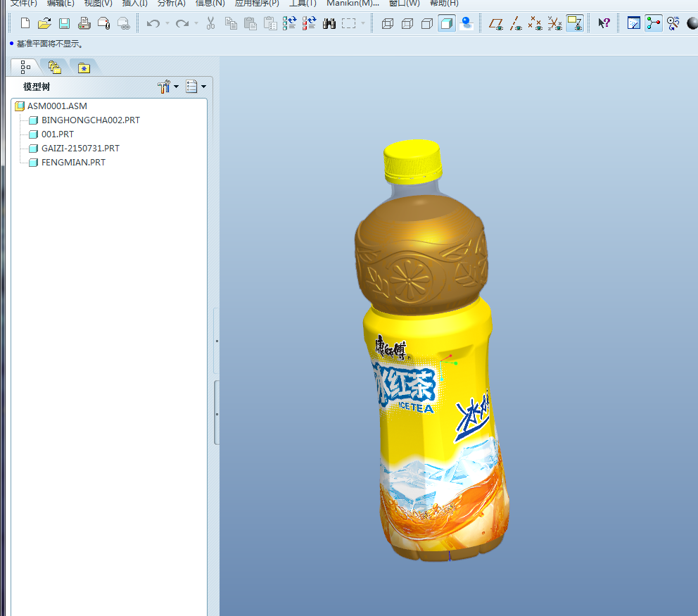Open the Find tool binoculars icon
Screen dimensions: 698x616
click(x=329, y=23)
